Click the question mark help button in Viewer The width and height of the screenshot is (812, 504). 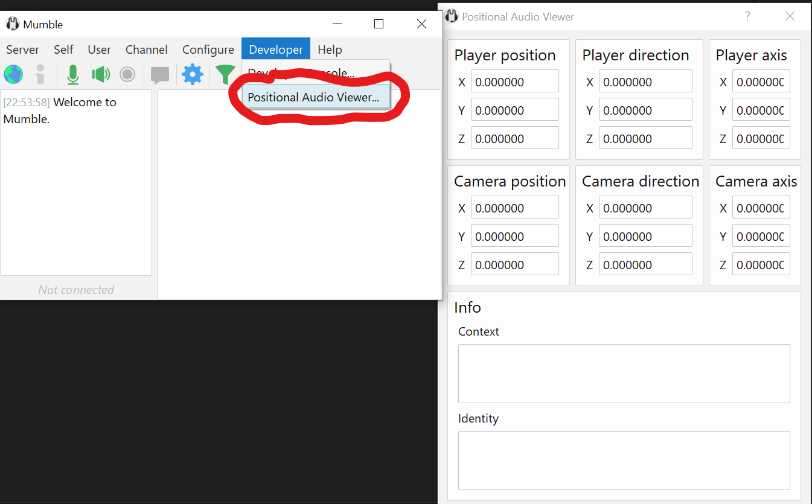(x=747, y=16)
